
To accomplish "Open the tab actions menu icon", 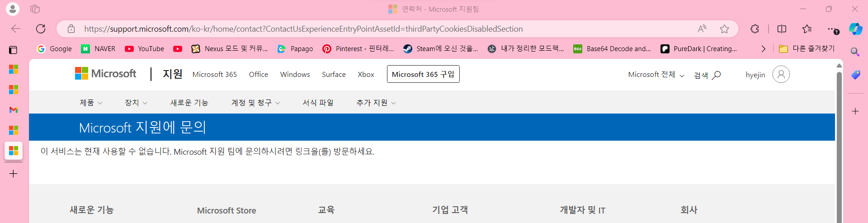I will coord(13,50).
